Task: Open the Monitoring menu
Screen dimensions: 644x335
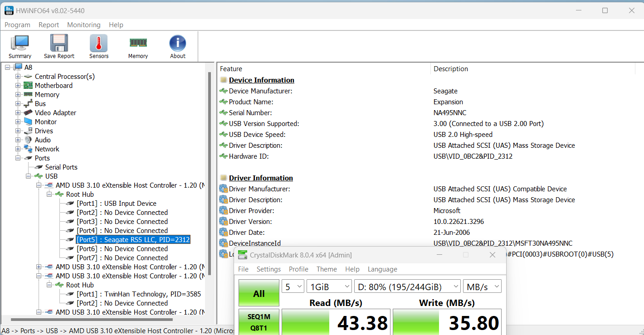Action: pos(83,25)
